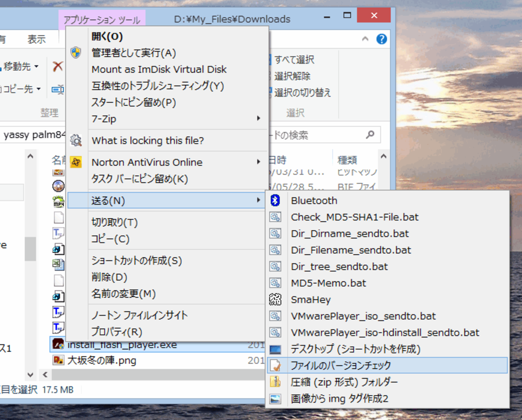Select the 大坂冬の陣.png file
The height and width of the screenshot is (420, 522).
(x=102, y=360)
